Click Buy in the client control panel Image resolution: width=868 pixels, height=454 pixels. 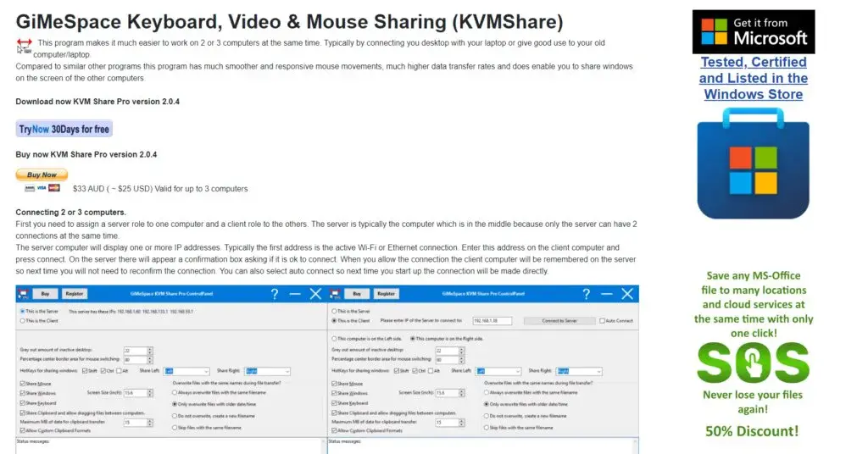click(357, 294)
